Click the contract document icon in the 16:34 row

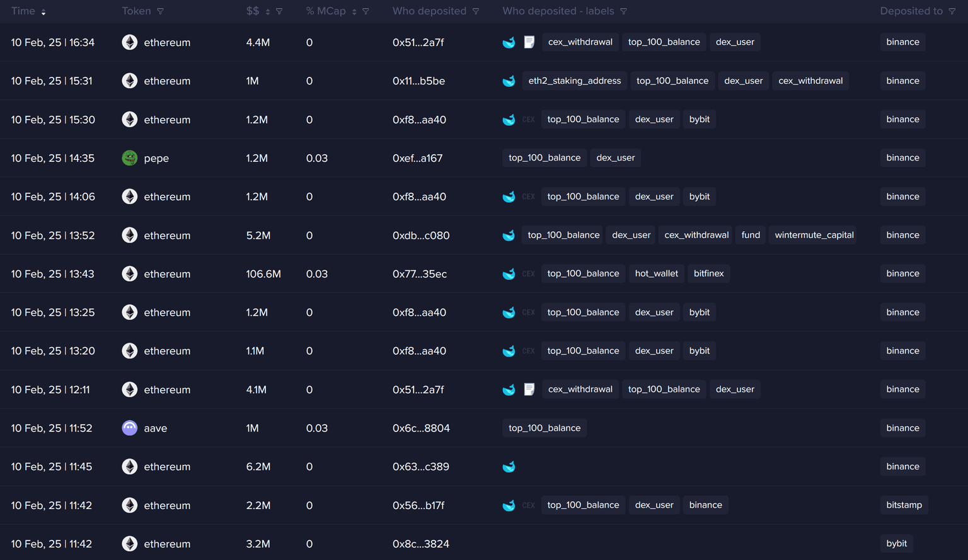[529, 42]
